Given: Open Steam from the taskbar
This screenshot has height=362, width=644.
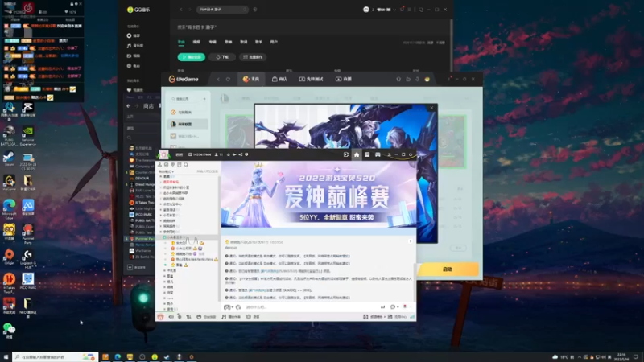Looking at the screenshot, I should pos(167,357).
